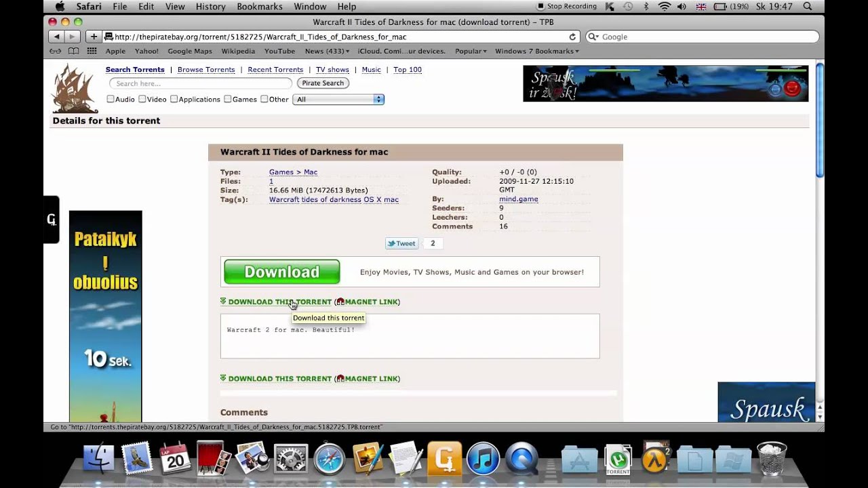Open the uTorrent file in Dock

617,459
